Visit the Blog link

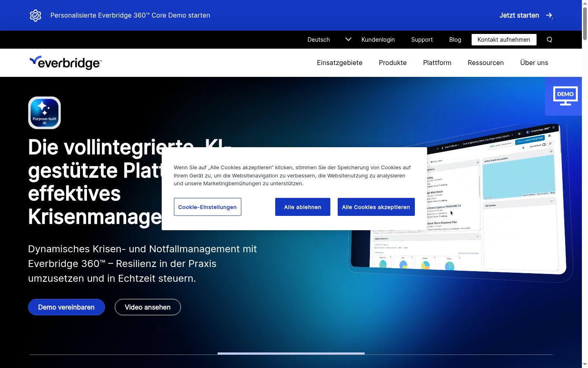(x=455, y=40)
